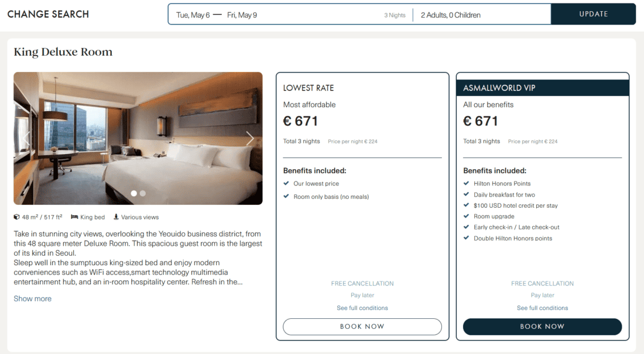
Task: Open See full conditions under ASMALLWORLD VIP
Action: click(542, 308)
